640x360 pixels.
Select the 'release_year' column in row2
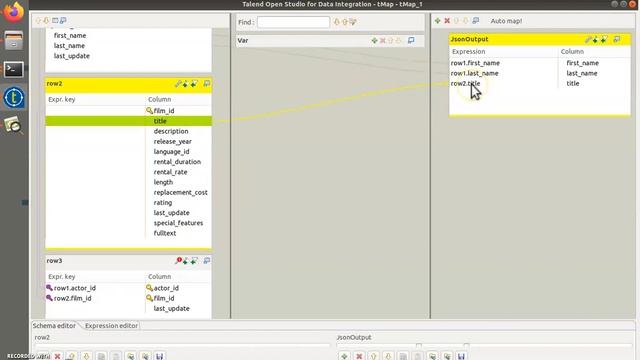[172, 141]
